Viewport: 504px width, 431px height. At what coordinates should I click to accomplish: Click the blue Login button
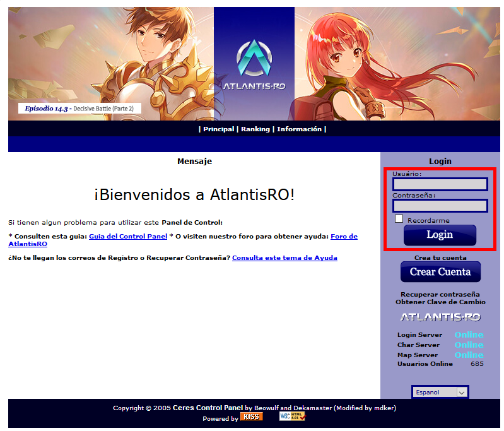440,235
